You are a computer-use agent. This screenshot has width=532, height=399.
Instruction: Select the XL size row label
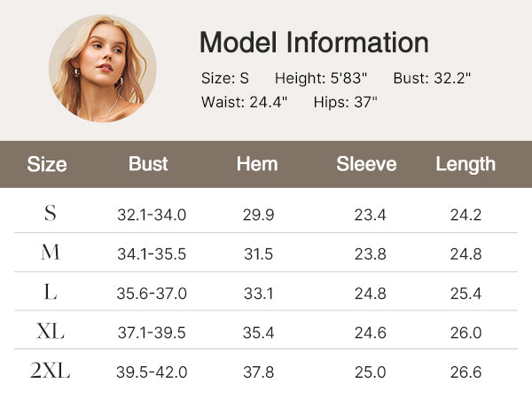pyautogui.click(x=51, y=332)
